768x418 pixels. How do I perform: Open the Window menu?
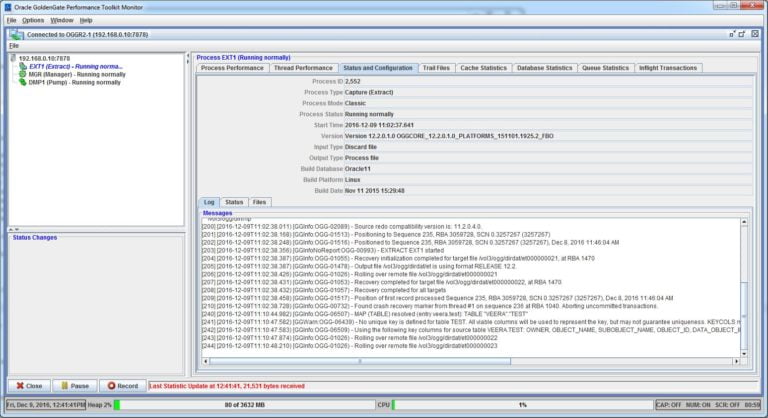coord(62,20)
